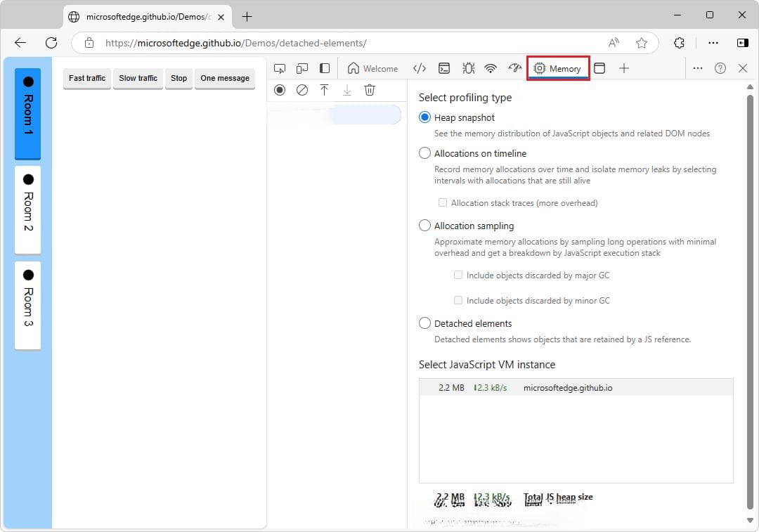This screenshot has height=532, width=759.
Task: Open the Performance tool icon
Action: 514,68
